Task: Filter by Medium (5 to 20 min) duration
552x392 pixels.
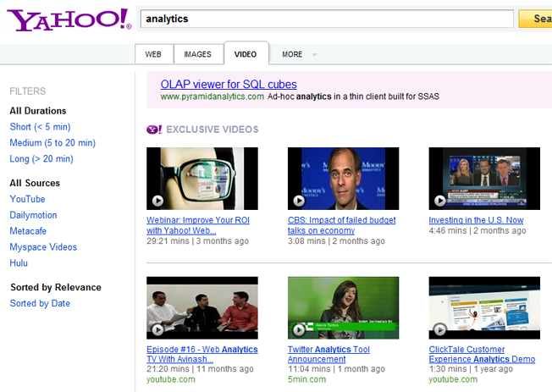Action: pos(52,142)
